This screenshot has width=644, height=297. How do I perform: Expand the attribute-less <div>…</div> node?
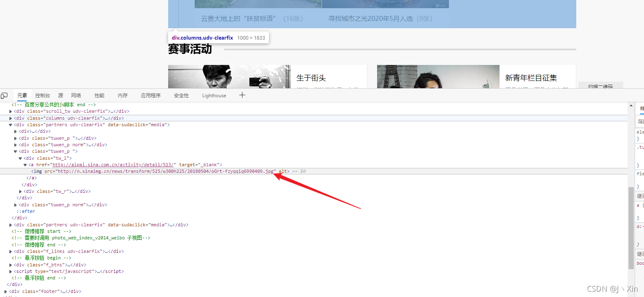pos(16,132)
